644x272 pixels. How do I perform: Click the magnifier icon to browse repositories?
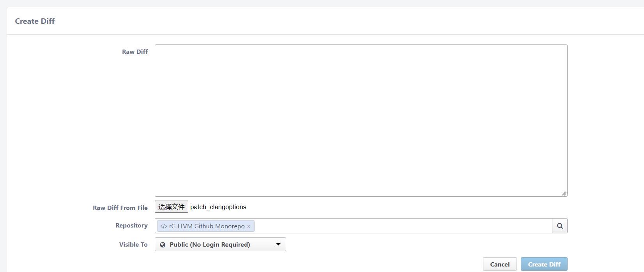tap(560, 226)
